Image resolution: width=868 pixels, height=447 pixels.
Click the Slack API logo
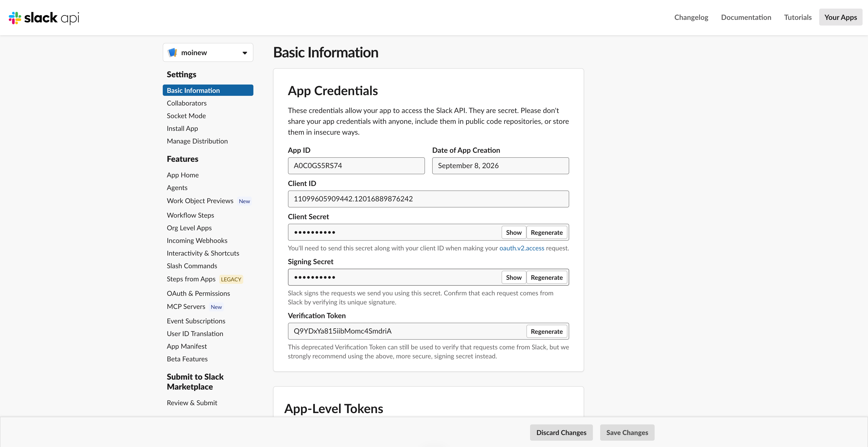(44, 18)
